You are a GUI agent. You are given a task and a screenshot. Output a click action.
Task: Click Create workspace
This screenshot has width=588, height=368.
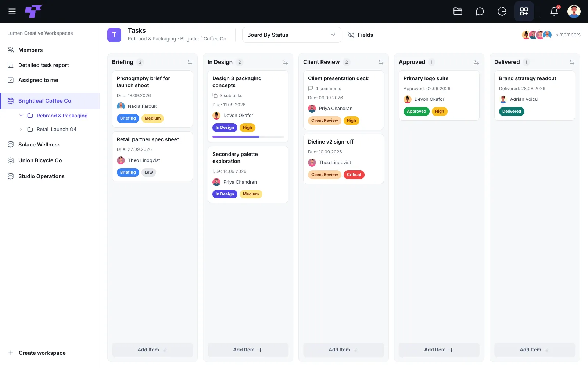click(x=37, y=353)
